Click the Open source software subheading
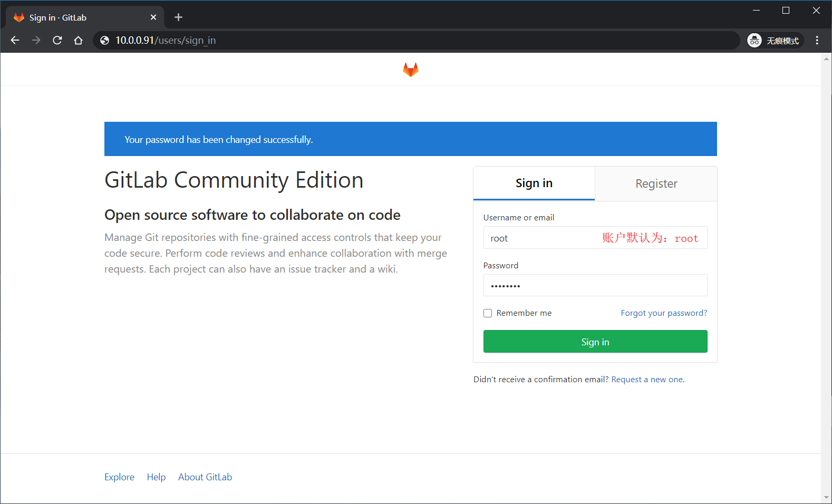 [x=253, y=215]
